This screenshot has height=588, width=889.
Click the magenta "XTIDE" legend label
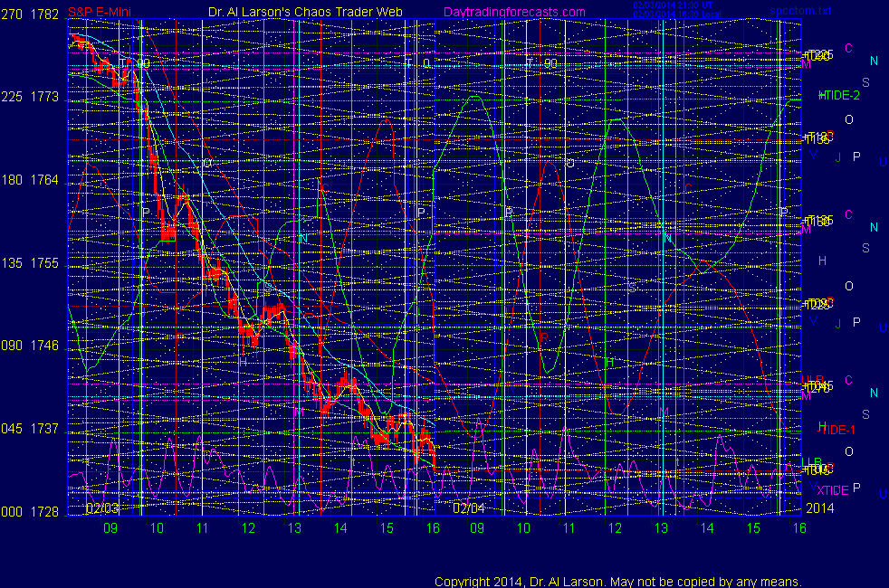pyautogui.click(x=832, y=490)
